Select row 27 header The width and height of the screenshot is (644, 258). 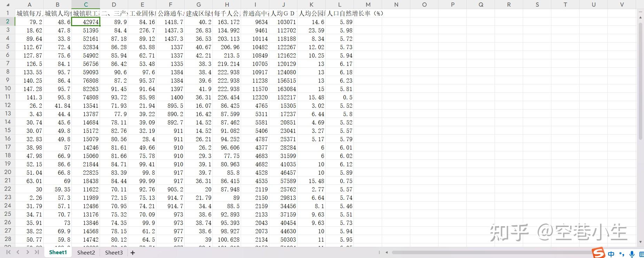coord(8,231)
